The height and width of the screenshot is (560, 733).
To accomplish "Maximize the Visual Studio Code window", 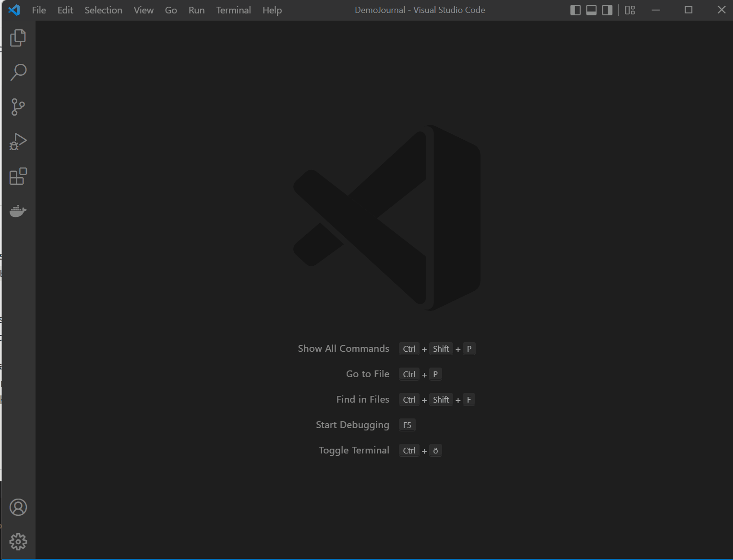I will click(688, 10).
